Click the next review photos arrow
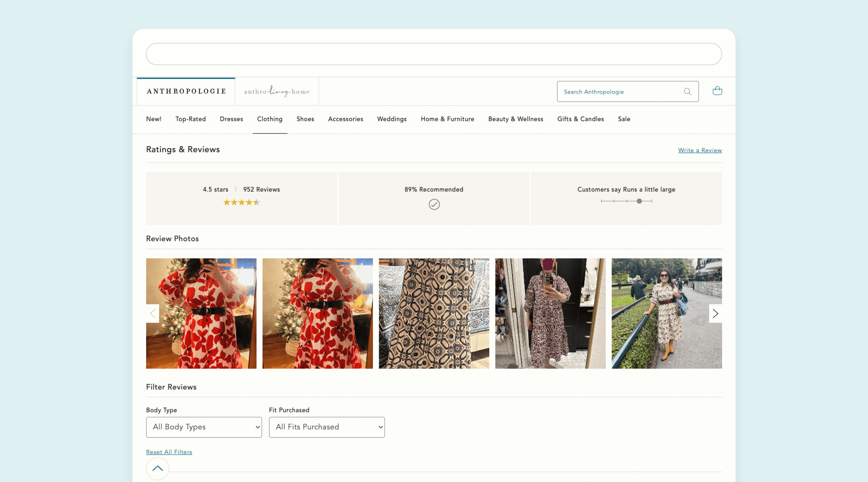The image size is (868, 482). pos(715,314)
